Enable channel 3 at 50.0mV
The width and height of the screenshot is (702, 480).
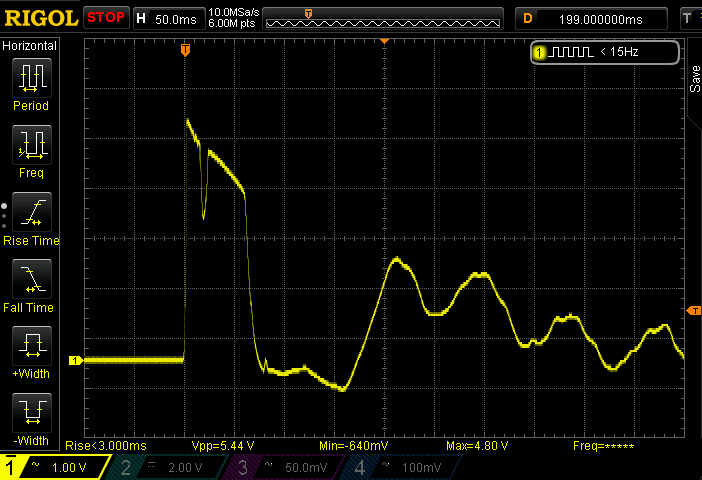[289, 467]
